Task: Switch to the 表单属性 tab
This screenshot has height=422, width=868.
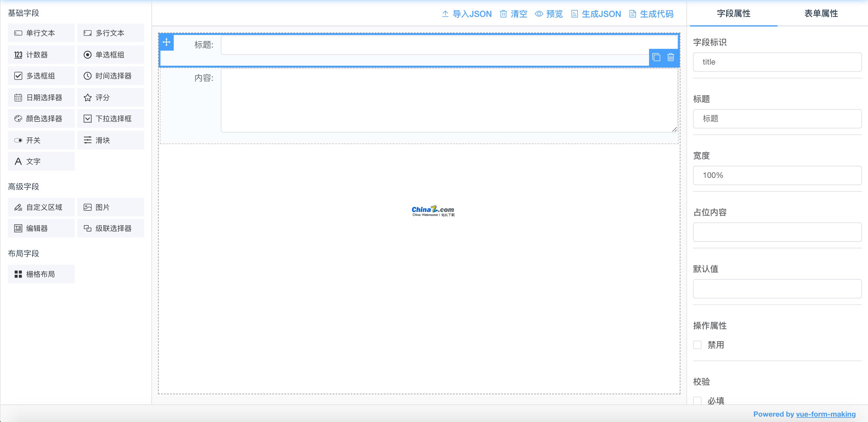Action: click(x=820, y=14)
